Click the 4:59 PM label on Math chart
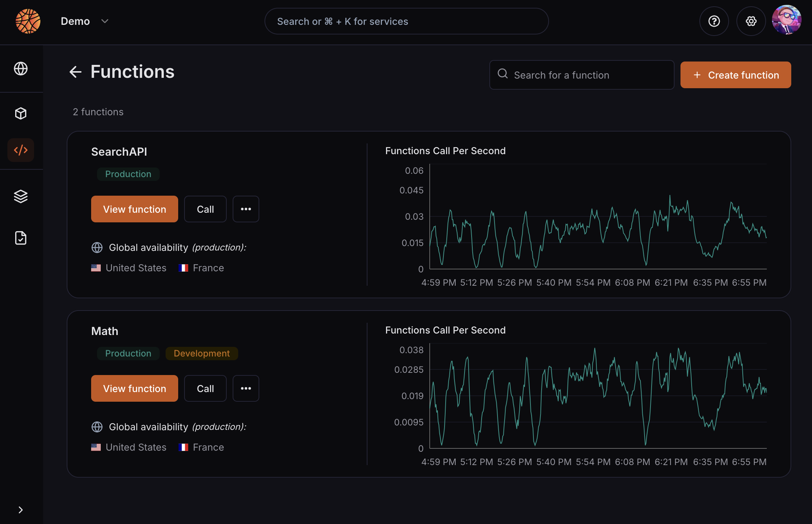The height and width of the screenshot is (524, 812). (439, 462)
